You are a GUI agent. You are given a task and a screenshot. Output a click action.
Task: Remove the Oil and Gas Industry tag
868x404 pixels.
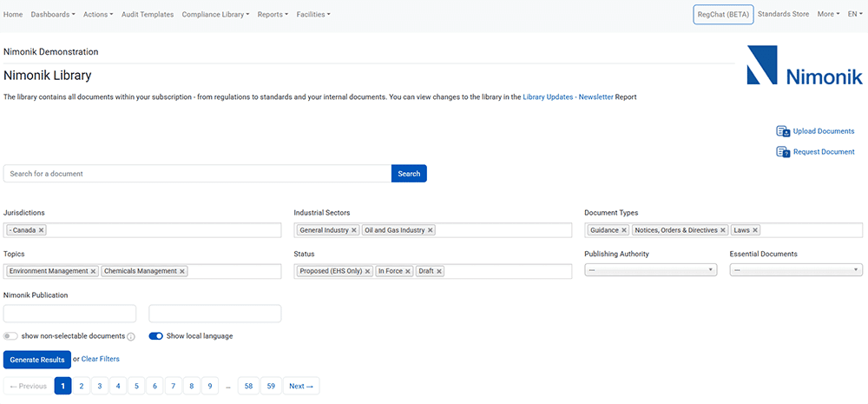click(x=431, y=230)
